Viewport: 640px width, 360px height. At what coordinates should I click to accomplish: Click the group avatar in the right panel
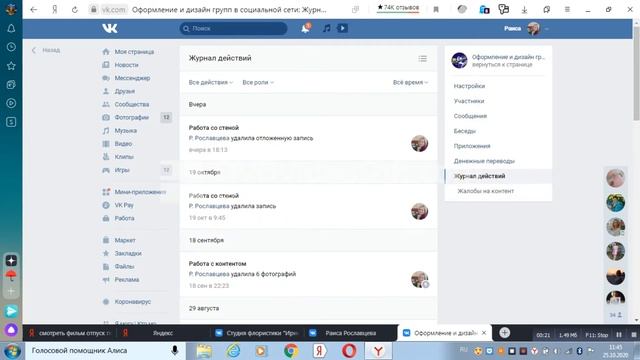pos(459,60)
